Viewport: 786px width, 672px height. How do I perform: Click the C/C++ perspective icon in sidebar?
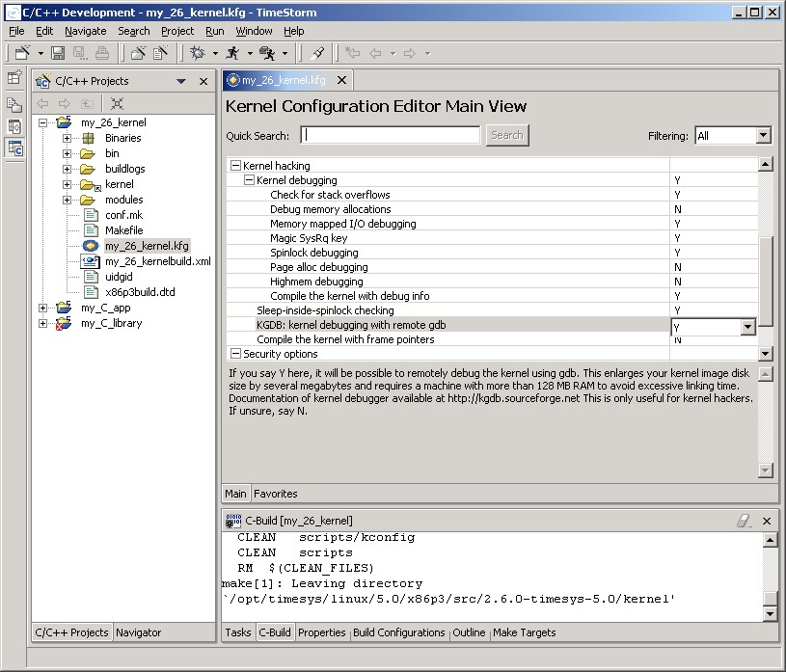[x=14, y=148]
